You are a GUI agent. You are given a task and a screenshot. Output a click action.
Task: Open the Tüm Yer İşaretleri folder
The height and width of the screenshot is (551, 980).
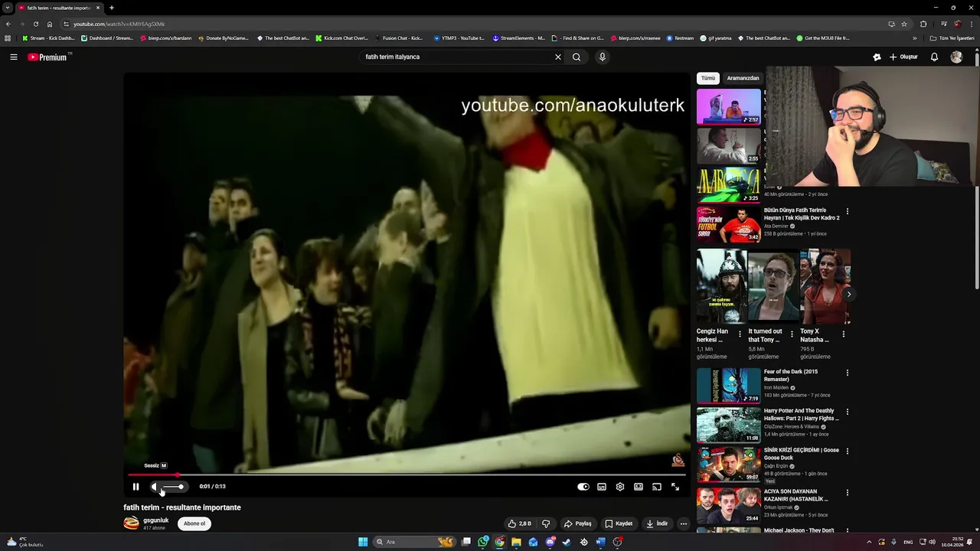tap(952, 37)
